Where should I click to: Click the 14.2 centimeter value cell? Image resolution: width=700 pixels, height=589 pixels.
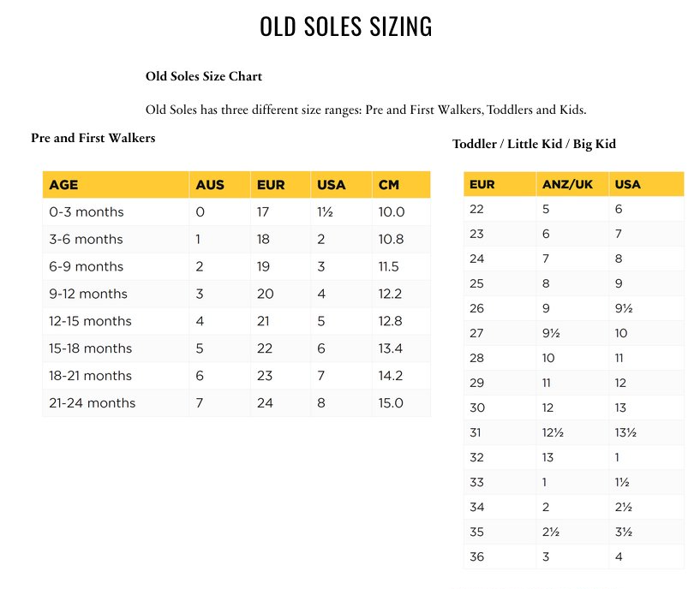[x=391, y=376]
